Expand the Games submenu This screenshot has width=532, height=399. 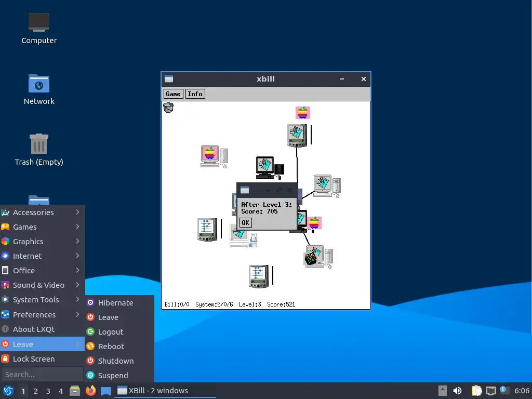click(43, 227)
